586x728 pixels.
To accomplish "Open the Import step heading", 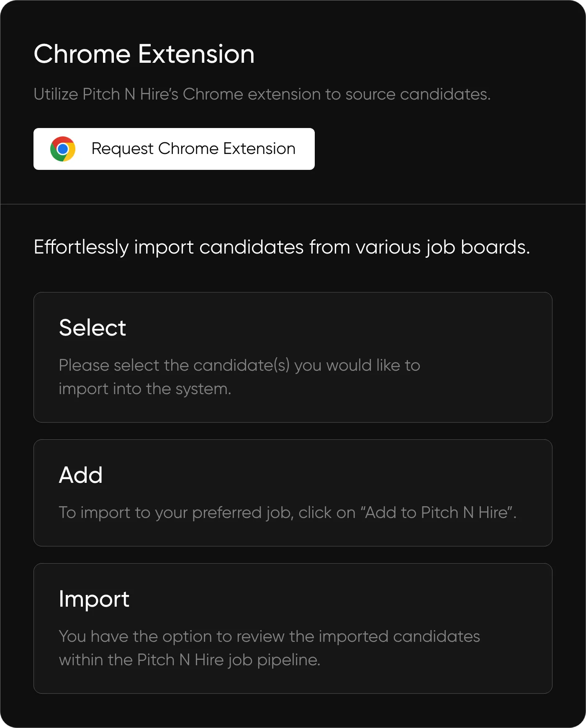I will click(94, 599).
